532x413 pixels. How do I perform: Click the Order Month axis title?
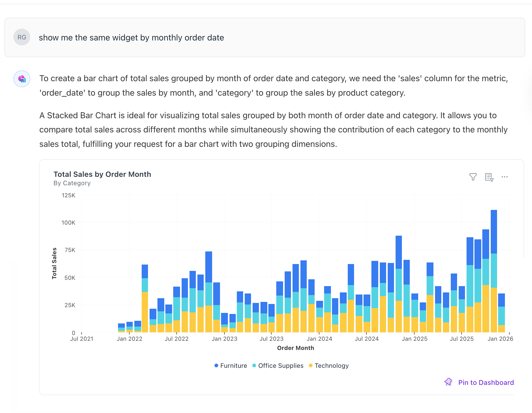click(295, 348)
